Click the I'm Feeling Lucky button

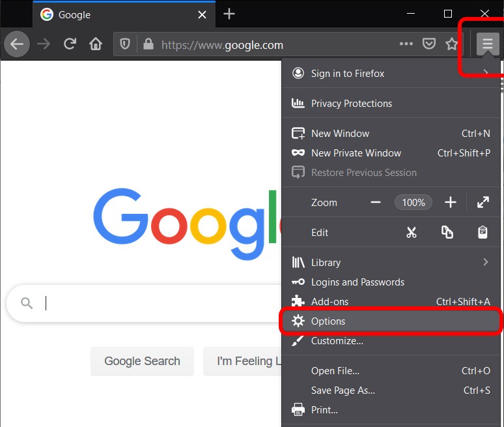(x=242, y=361)
